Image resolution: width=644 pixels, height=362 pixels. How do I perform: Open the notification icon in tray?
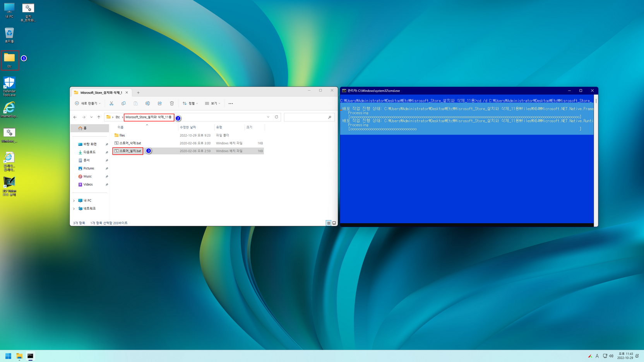point(637,356)
